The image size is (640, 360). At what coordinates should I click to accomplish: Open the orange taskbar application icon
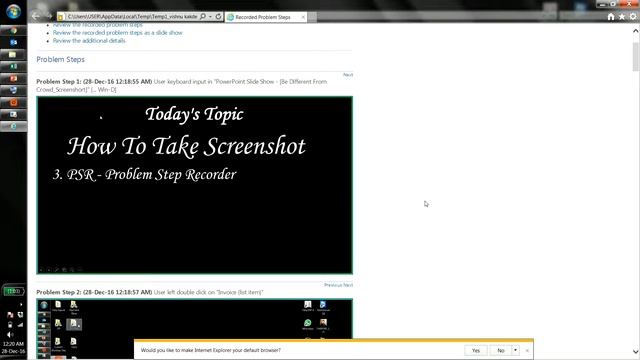(13, 102)
